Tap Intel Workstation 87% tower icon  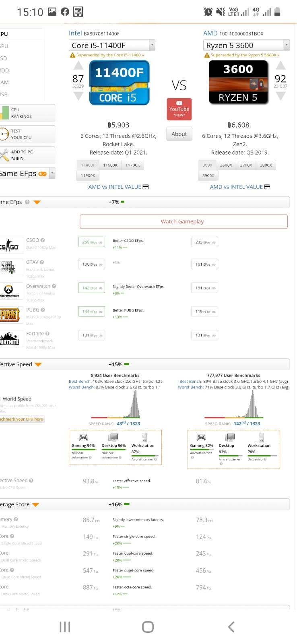click(x=144, y=437)
